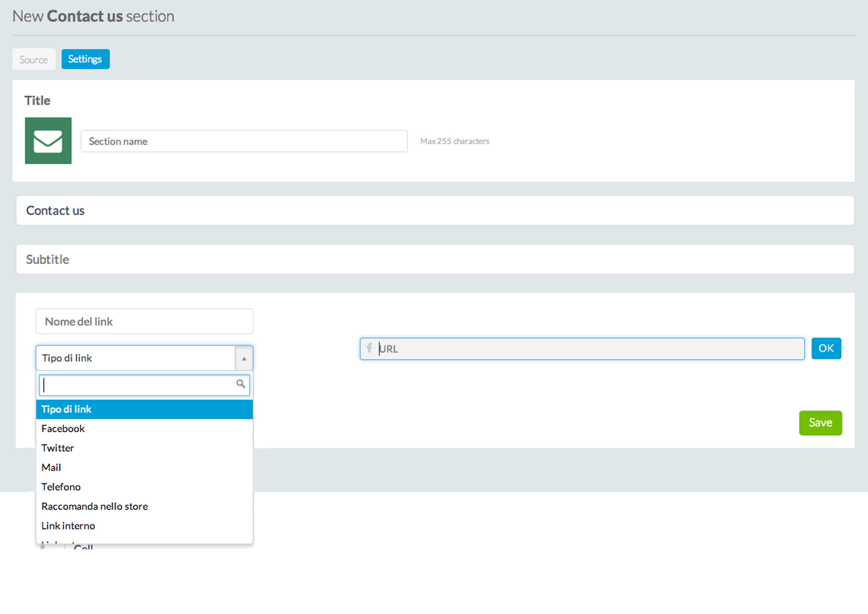Select Twitter from the link type list
Viewport: 868px width, 614px height.
(57, 448)
